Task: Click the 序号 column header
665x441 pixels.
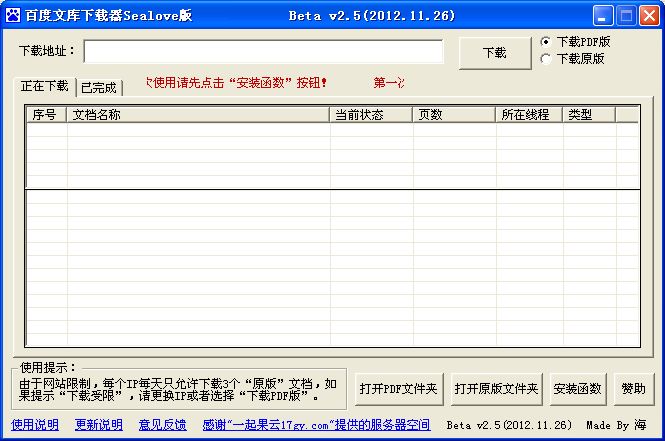Action: pos(46,115)
